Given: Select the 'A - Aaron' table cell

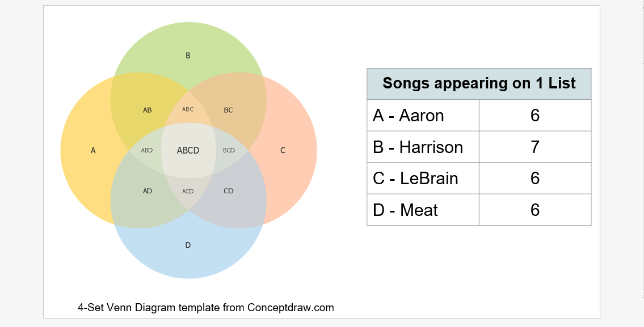Looking at the screenshot, I should [423, 116].
